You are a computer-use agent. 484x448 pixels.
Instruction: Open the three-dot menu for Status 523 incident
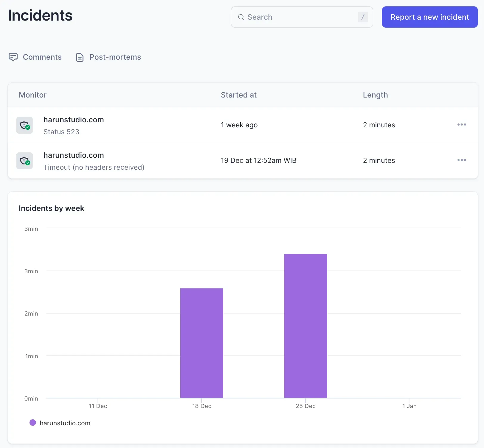click(x=461, y=125)
